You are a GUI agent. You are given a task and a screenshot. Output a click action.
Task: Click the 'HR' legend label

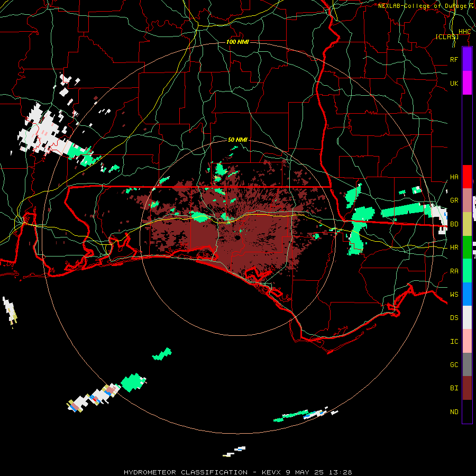pyautogui.click(x=454, y=248)
